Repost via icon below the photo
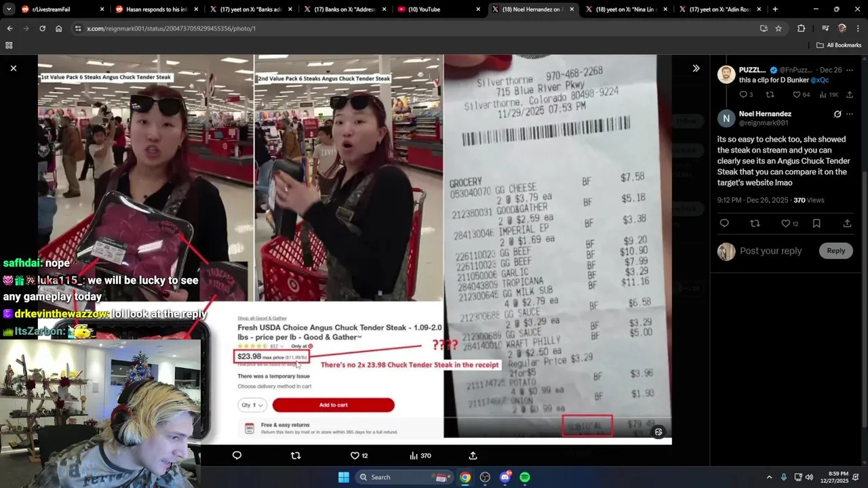 (x=296, y=455)
